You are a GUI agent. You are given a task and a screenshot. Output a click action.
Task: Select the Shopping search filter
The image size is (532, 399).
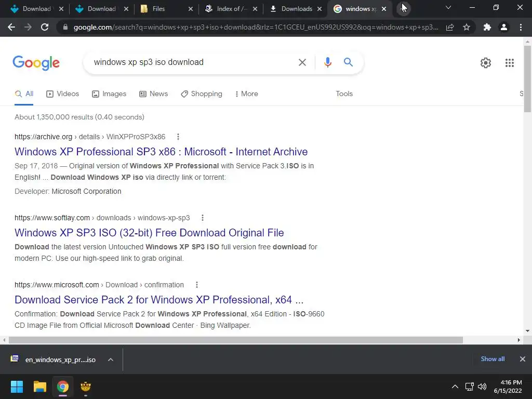pos(202,94)
